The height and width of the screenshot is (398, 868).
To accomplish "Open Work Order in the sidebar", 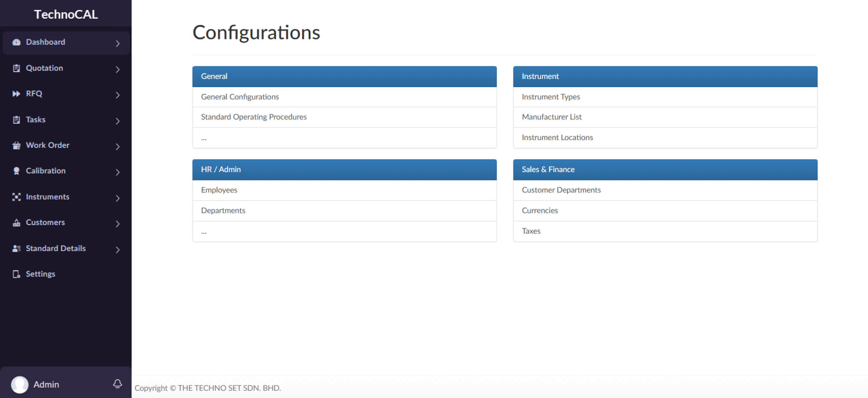I will tap(66, 145).
